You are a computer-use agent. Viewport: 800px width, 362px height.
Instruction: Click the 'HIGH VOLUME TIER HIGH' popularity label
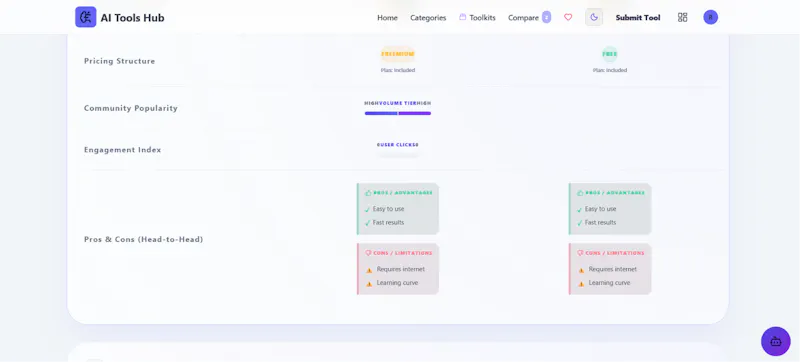click(x=398, y=103)
